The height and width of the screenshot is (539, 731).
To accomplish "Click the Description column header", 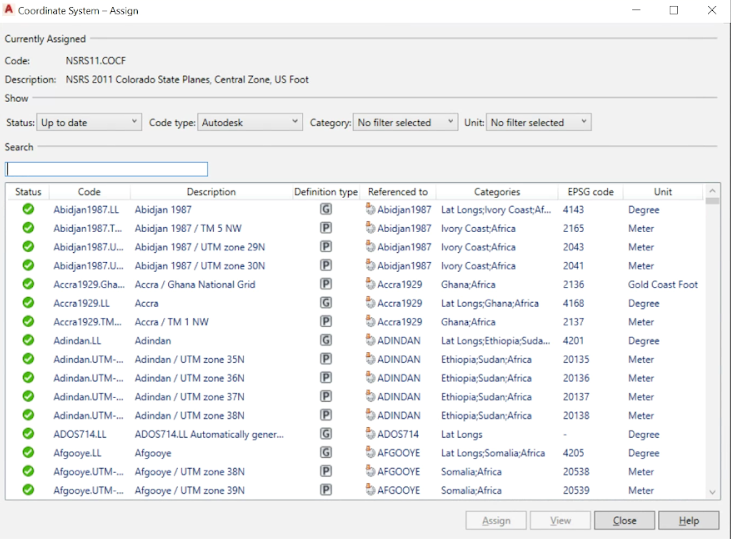I will click(211, 192).
